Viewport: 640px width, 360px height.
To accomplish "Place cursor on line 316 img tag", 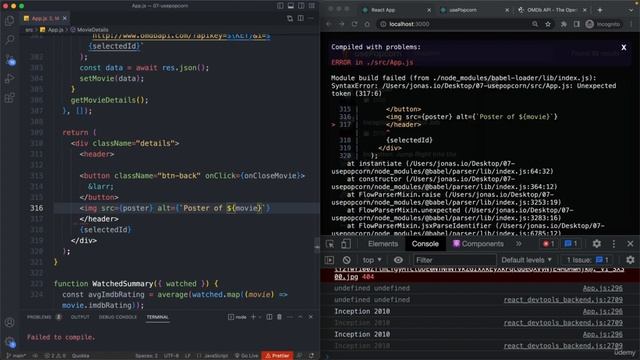I will (175, 208).
